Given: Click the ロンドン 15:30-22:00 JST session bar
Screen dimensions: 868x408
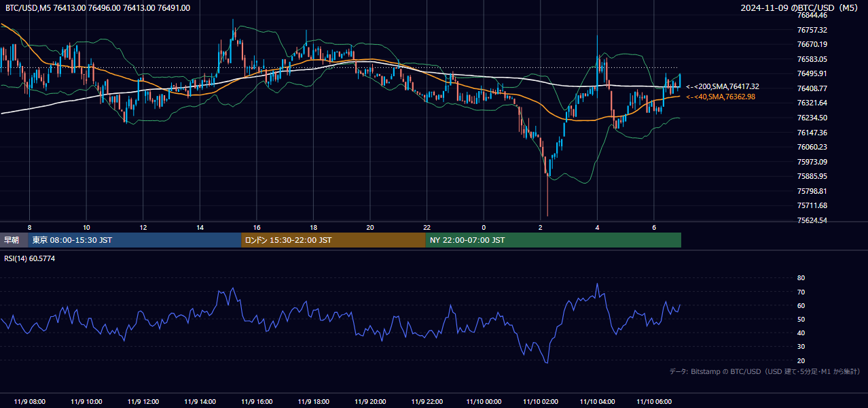Looking at the screenshot, I should tap(333, 240).
